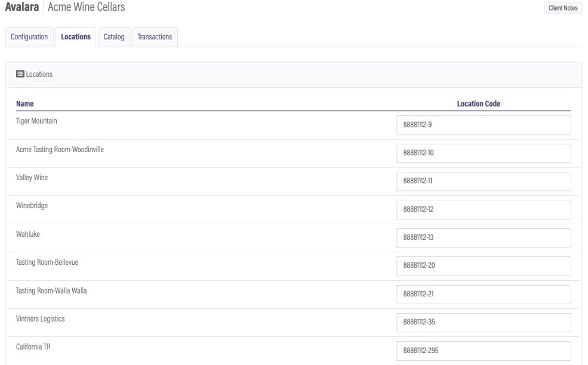Image resolution: width=588 pixels, height=365 pixels.
Task: Click the Tasting Room-Bellevue name
Action: (47, 262)
